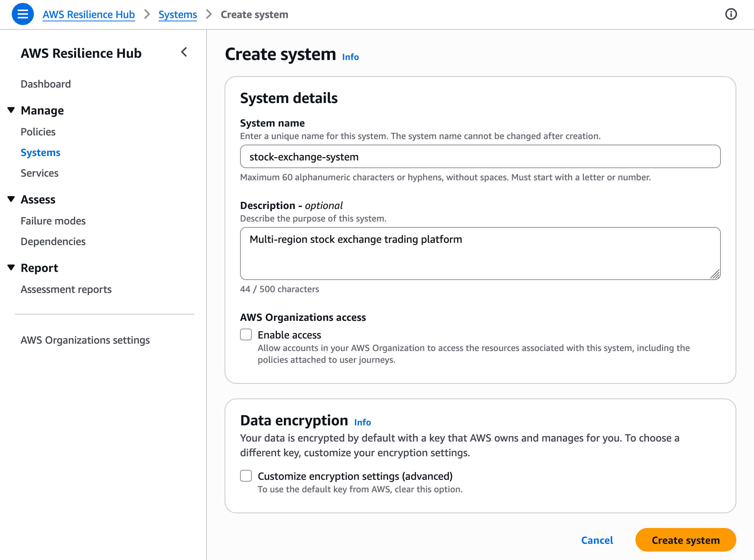Image resolution: width=754 pixels, height=560 pixels.
Task: Go to Dashboard in the sidebar
Action: pyautogui.click(x=46, y=84)
